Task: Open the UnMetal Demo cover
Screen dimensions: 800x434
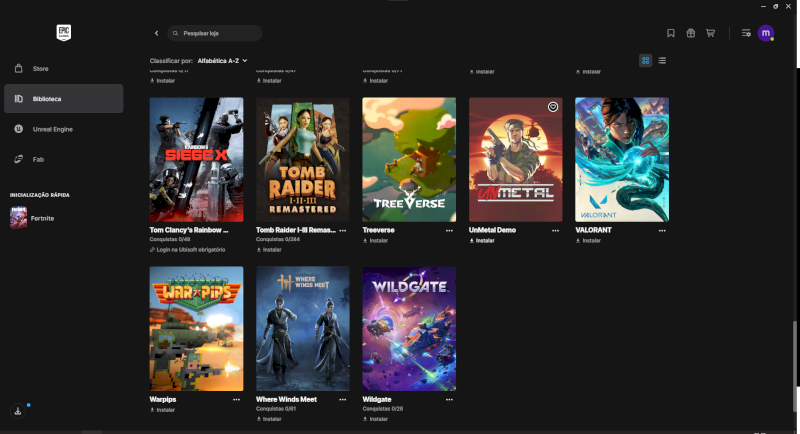Action: [x=515, y=160]
